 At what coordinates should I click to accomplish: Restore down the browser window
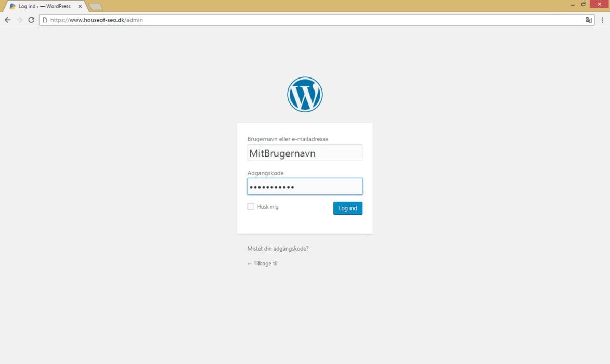tap(583, 4)
